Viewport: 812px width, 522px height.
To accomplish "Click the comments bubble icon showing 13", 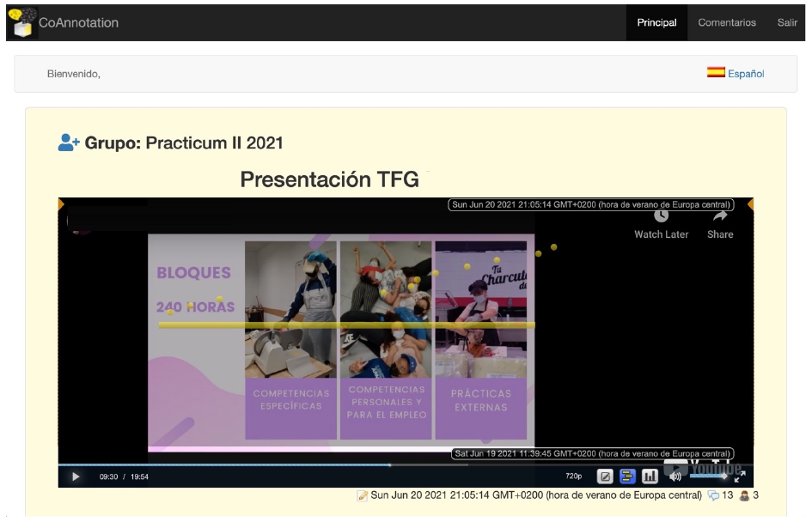I will pos(712,495).
